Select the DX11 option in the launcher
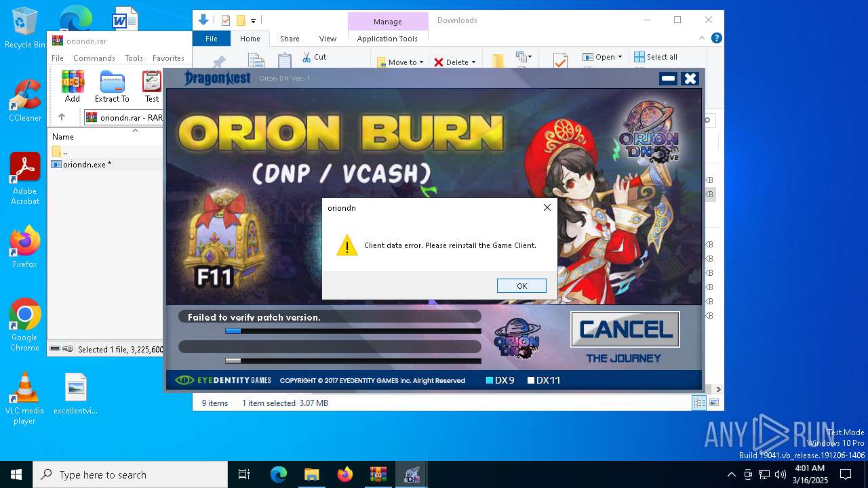868x488 pixels. (544, 380)
